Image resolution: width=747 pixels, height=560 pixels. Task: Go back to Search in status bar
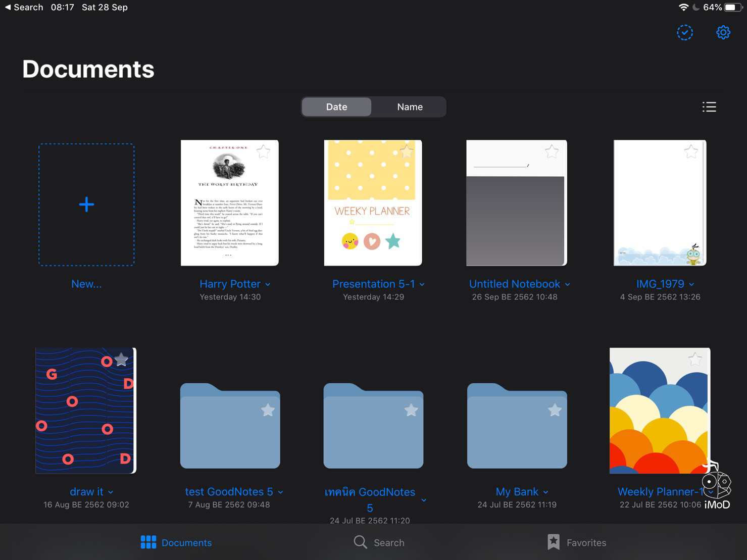tap(24, 7)
